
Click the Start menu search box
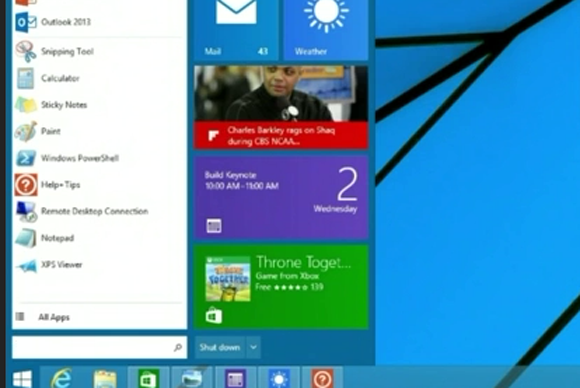click(100, 347)
